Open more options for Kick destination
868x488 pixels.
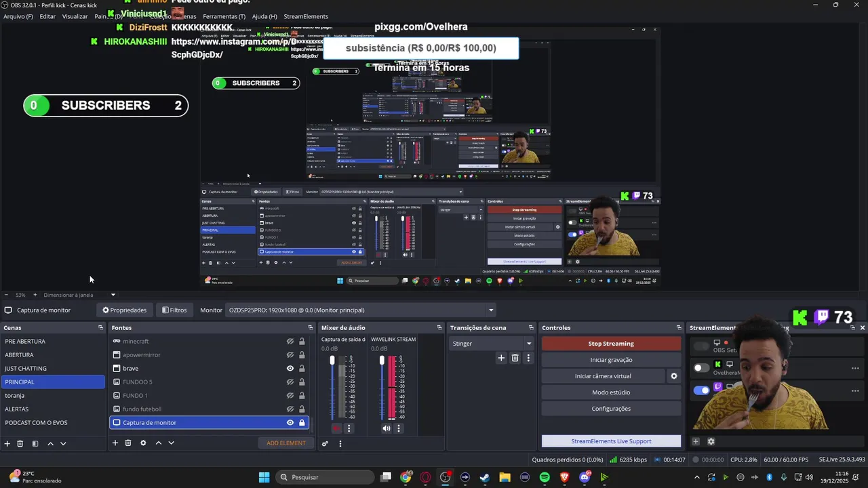click(x=855, y=368)
